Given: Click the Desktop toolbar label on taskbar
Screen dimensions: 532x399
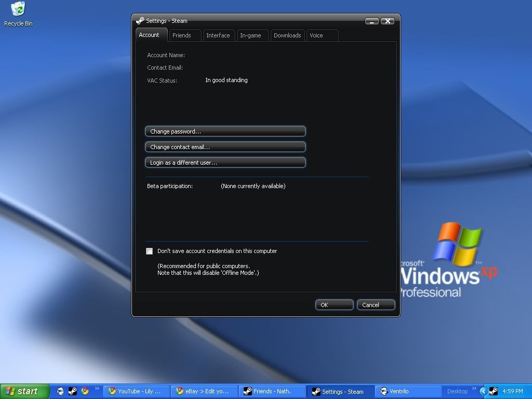Looking at the screenshot, I should pyautogui.click(x=457, y=391).
